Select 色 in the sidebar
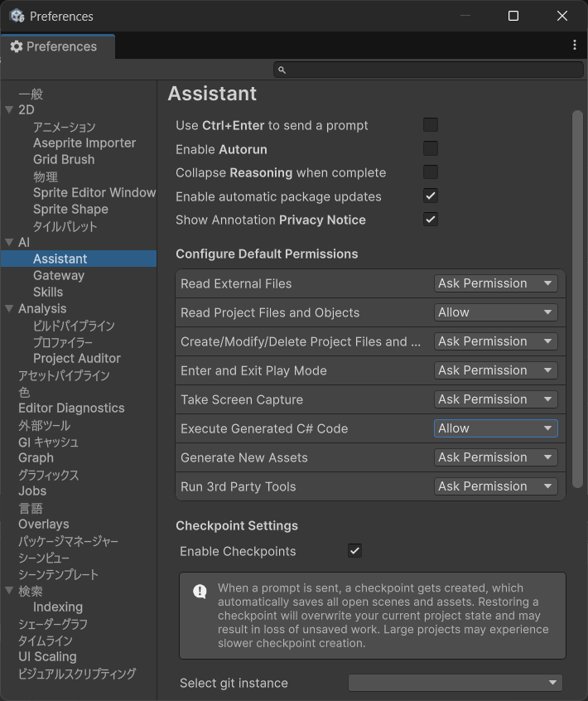Image resolution: width=588 pixels, height=701 pixels. click(x=24, y=392)
